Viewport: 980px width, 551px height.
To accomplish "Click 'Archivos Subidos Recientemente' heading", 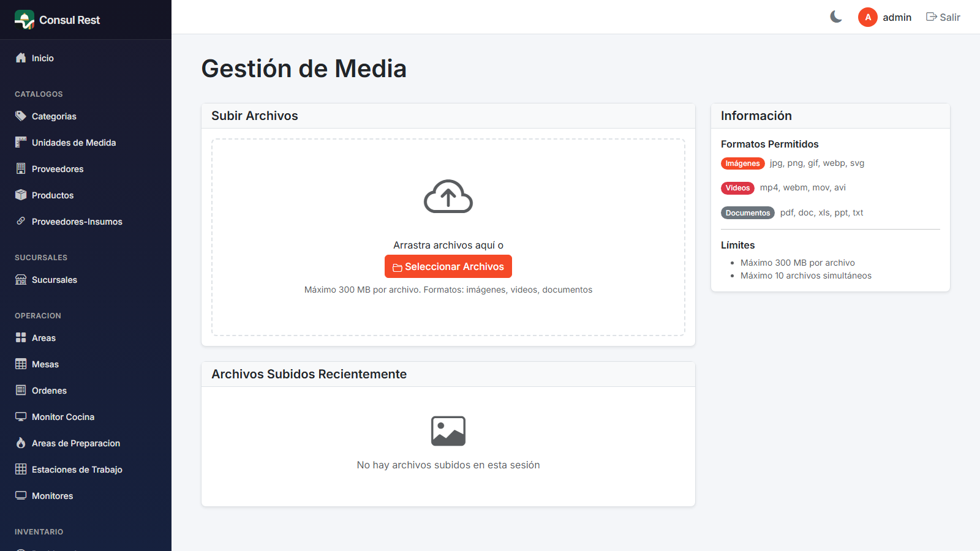I will 309,374.
